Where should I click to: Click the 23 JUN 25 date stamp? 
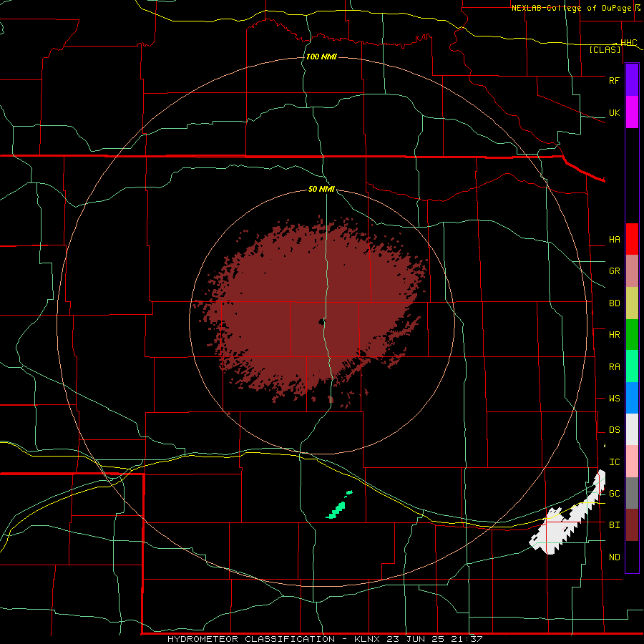[x=416, y=639]
